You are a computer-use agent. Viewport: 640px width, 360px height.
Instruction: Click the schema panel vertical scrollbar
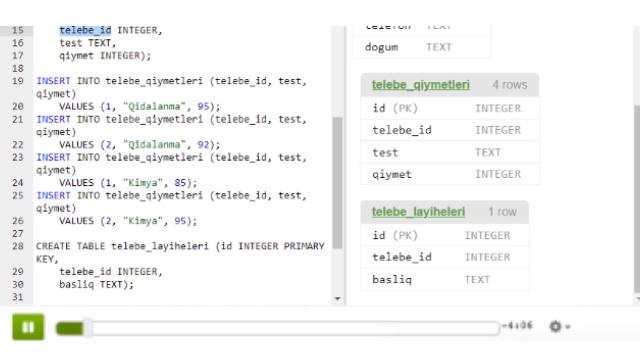click(637, 199)
